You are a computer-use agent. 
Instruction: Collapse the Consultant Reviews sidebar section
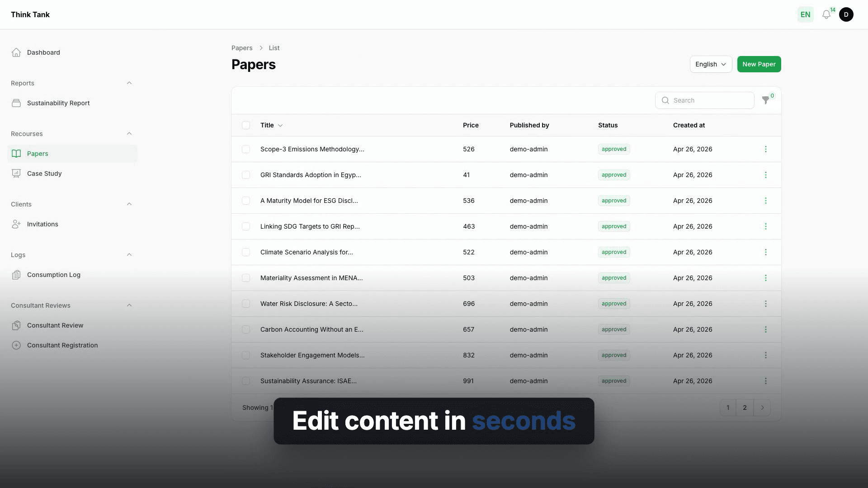point(129,305)
